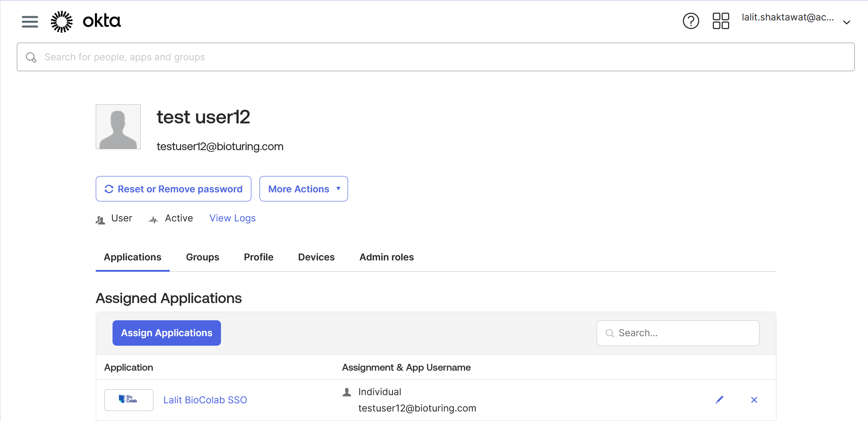Click the User role label

click(122, 218)
